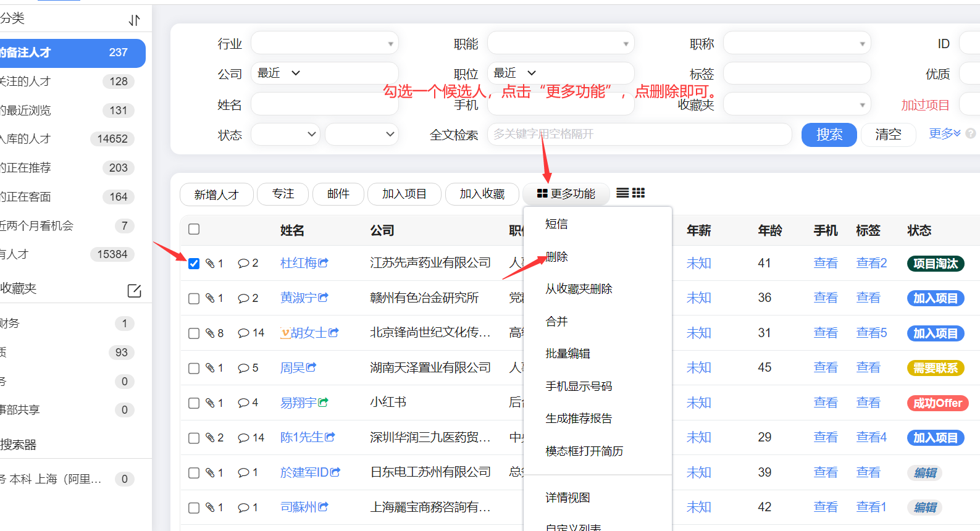Switch to the grid view icon

click(639, 193)
